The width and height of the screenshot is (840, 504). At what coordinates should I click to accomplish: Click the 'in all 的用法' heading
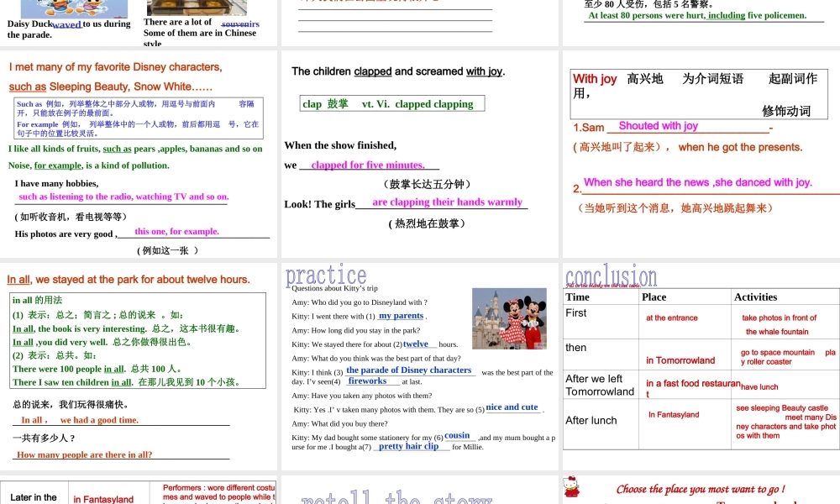38,300
